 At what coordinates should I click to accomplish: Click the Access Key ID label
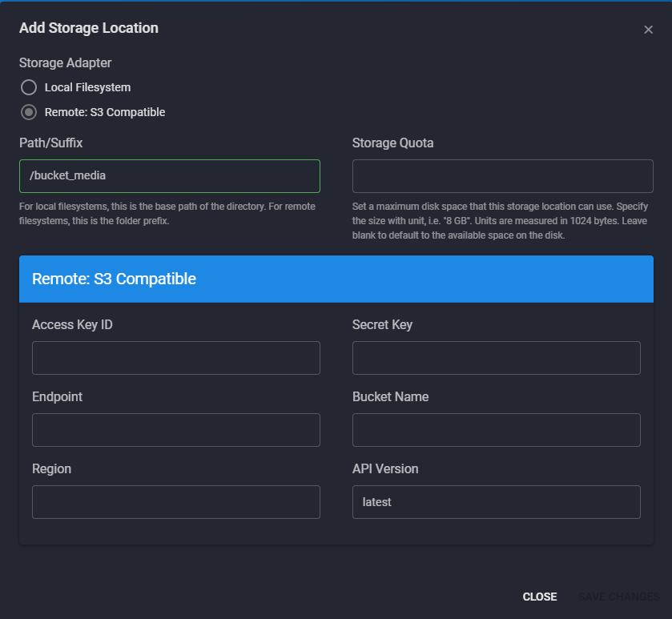72,324
